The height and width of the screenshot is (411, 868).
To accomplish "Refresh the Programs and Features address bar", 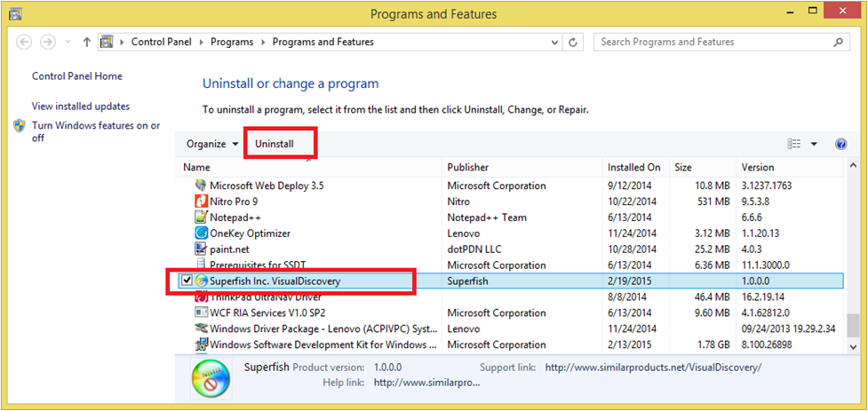I will [x=573, y=42].
